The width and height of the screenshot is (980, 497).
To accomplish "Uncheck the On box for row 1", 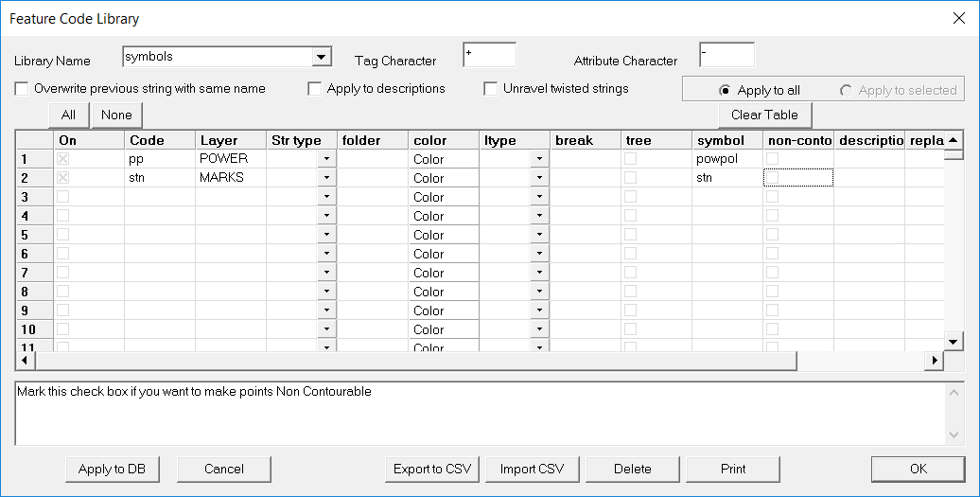I will click(x=63, y=159).
